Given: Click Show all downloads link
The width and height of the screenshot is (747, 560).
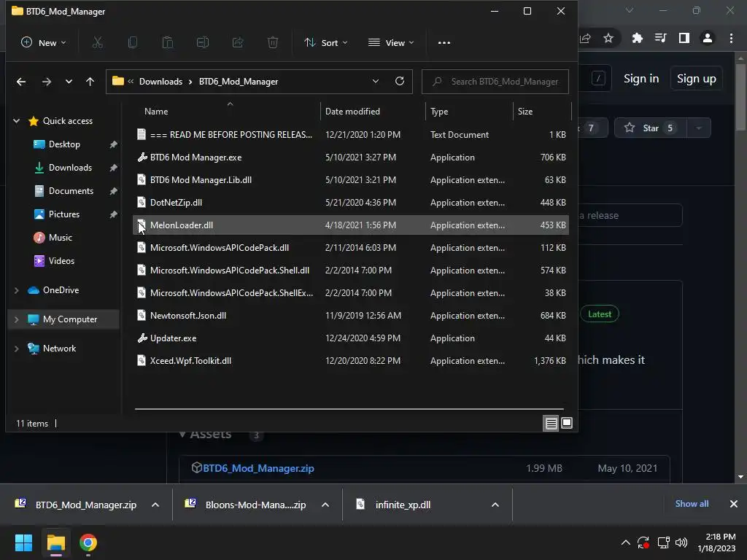Looking at the screenshot, I should (692, 504).
